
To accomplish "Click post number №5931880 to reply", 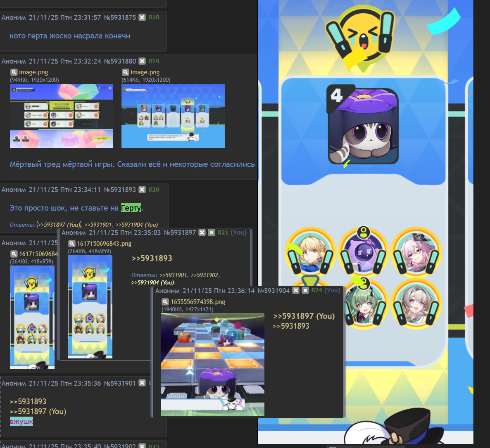I will [x=120, y=61].
